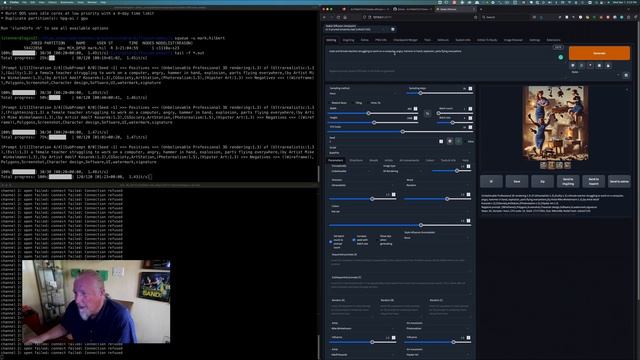Viewport: 640px width, 360px height.
Task: Open the Adolf Kosarek artist dropdown
Action: click(363, 355)
